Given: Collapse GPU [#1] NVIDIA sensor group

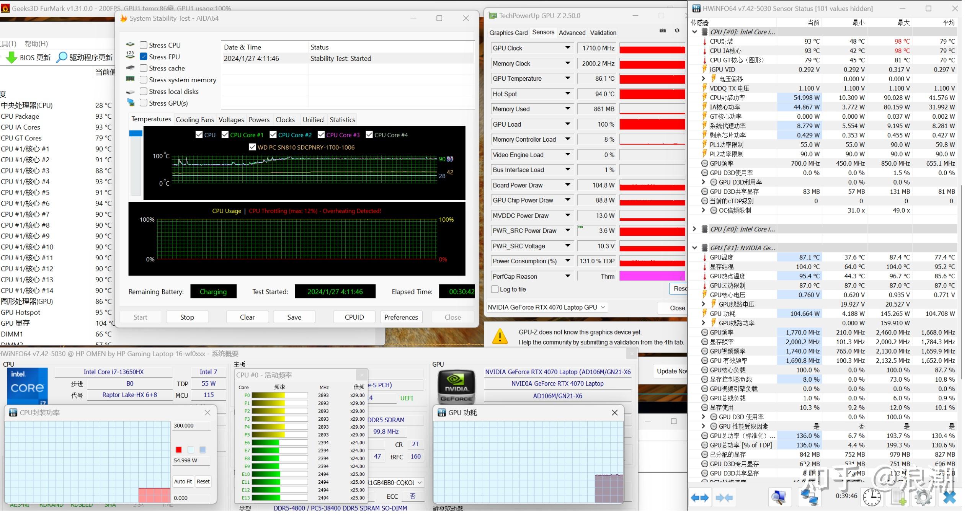Looking at the screenshot, I should [694, 248].
